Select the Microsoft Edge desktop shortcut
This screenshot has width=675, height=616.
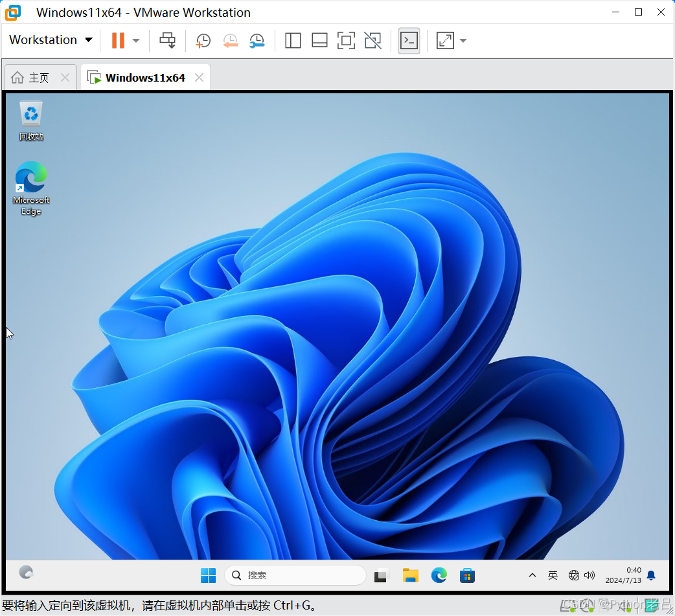31,188
